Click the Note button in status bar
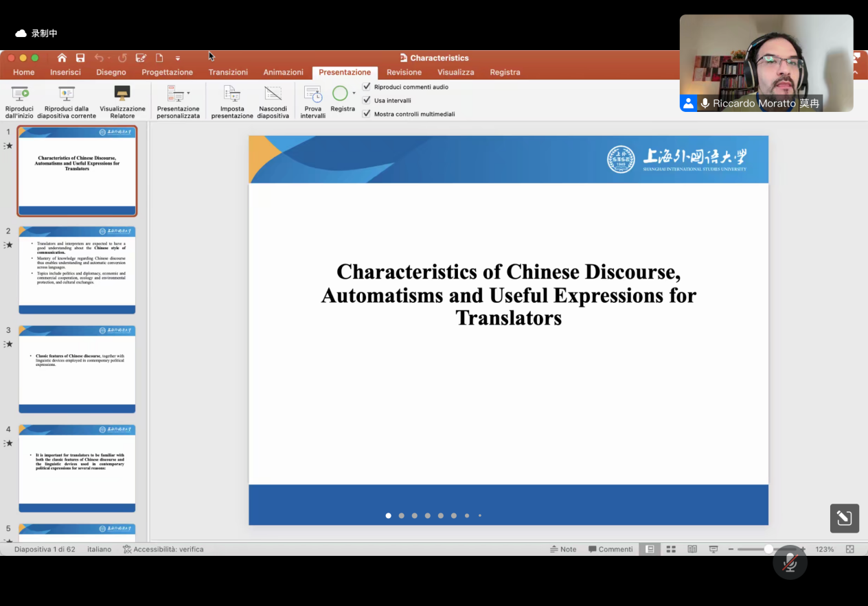 [x=563, y=549]
